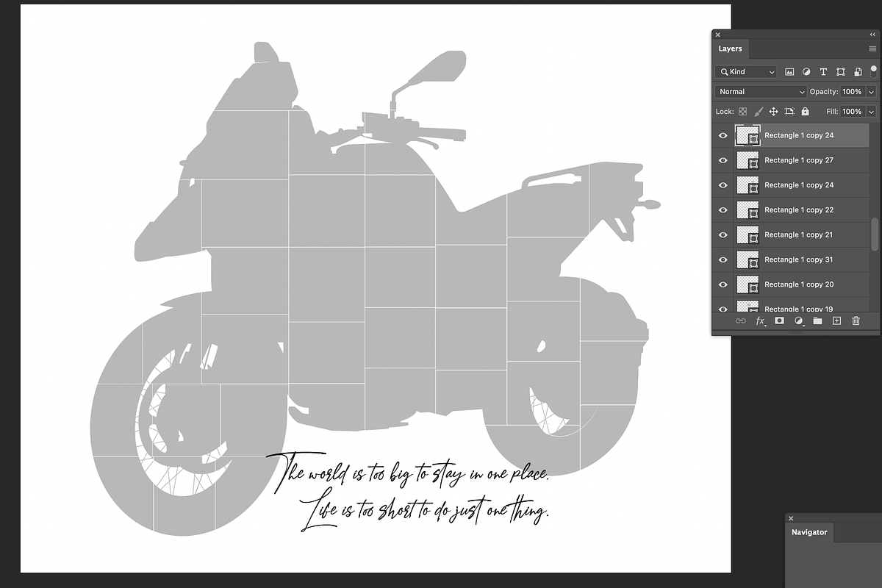Create a new group folder

[x=817, y=320]
